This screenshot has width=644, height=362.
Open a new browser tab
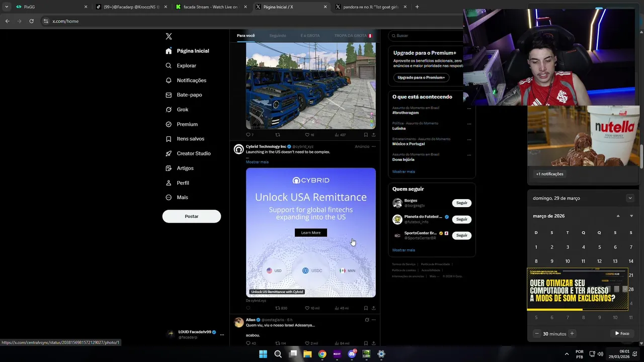coord(417,7)
